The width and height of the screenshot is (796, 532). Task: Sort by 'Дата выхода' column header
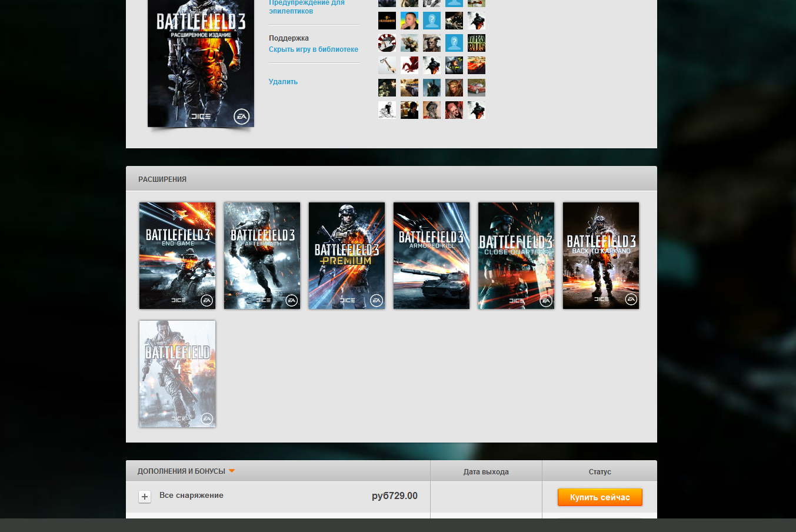(486, 471)
